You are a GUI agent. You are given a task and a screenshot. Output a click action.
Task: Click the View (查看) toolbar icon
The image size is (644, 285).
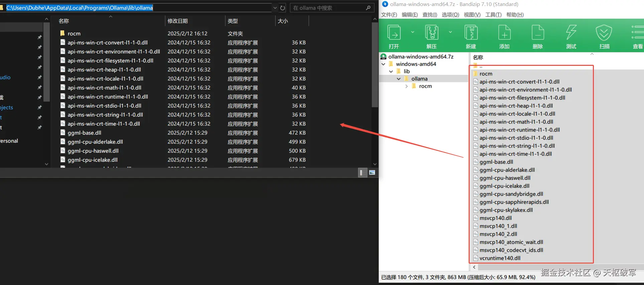click(638, 33)
